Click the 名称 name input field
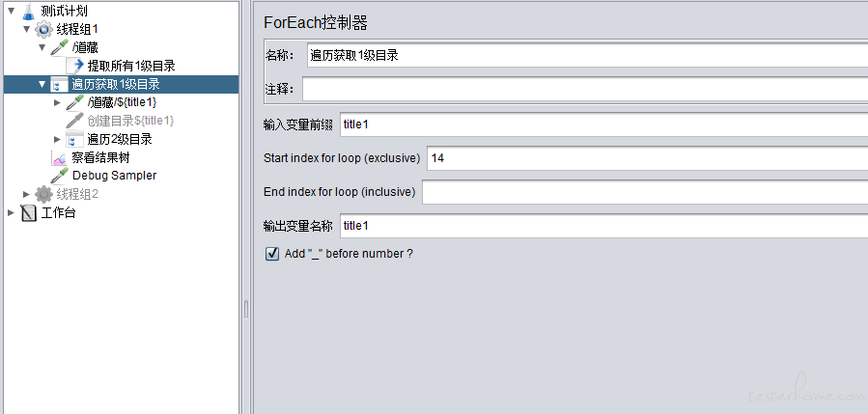This screenshot has width=868, height=414. 587,55
